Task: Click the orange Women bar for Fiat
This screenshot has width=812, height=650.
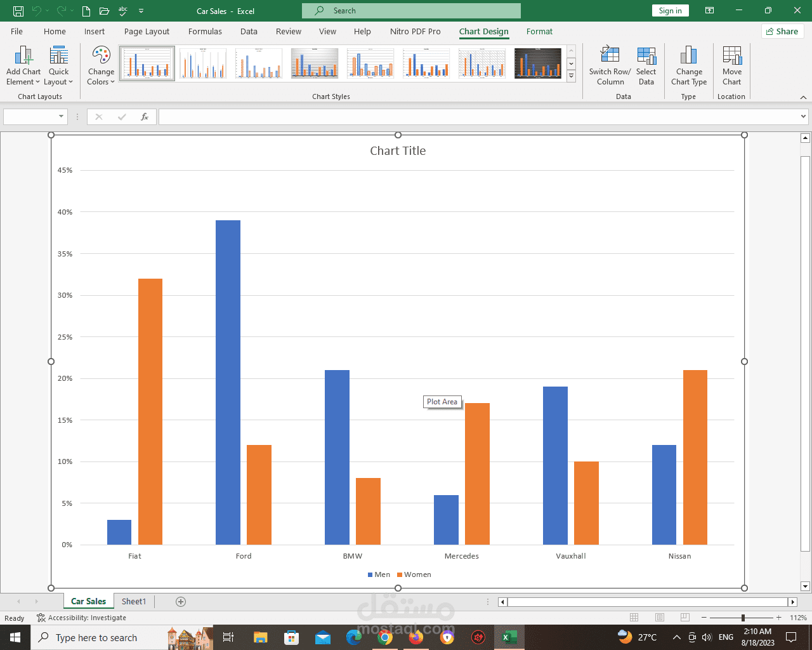Action: [x=150, y=411]
